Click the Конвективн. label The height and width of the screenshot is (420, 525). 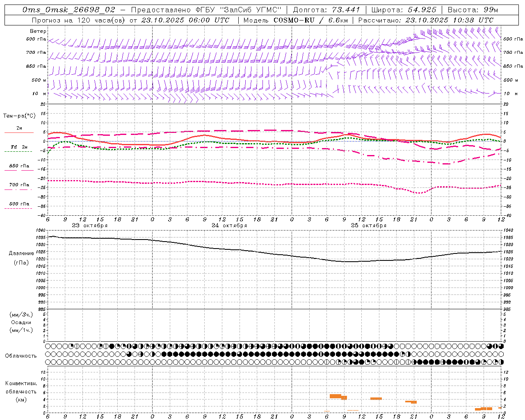coord(21,383)
